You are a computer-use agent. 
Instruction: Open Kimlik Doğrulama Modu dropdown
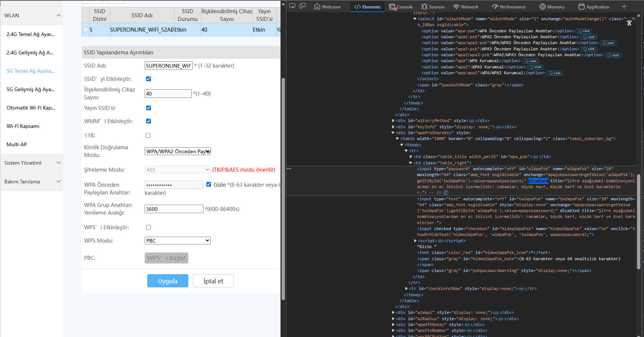point(178,151)
